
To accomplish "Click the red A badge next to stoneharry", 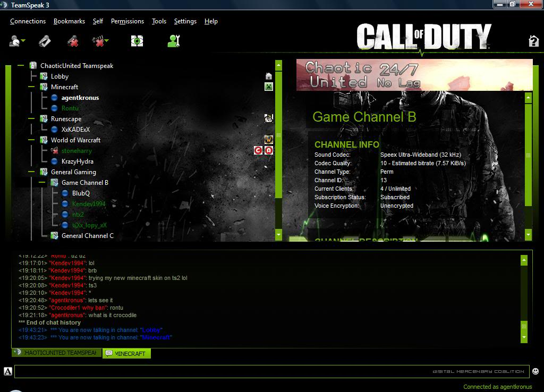I will 268,150.
